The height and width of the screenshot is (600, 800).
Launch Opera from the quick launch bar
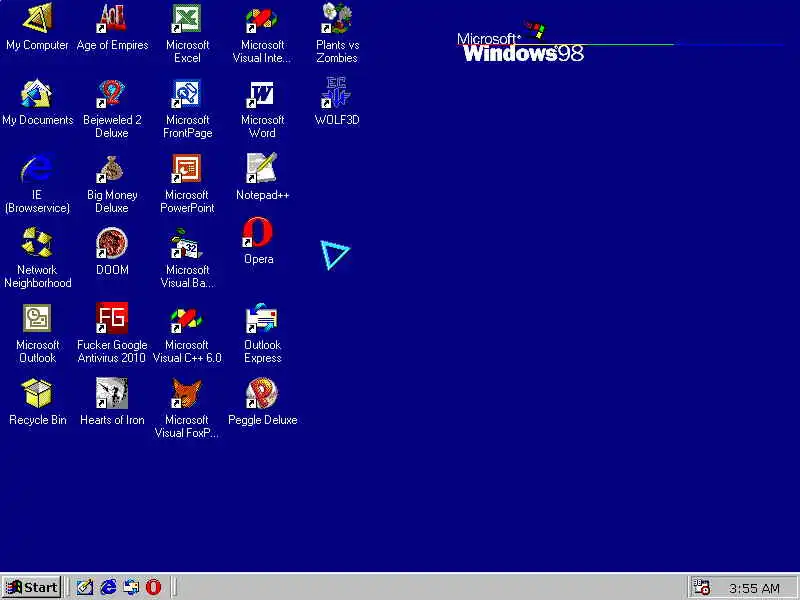[x=154, y=587]
